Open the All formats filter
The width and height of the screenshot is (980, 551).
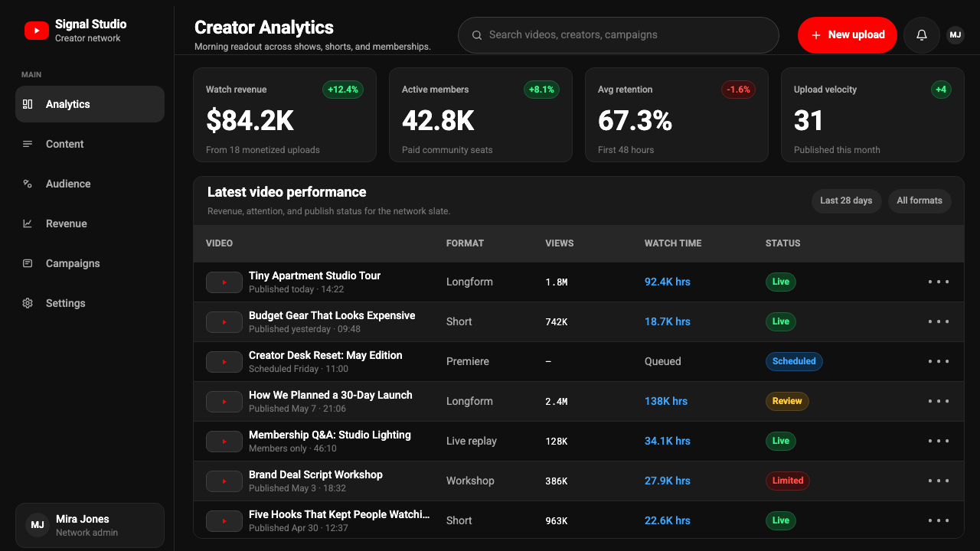920,201
